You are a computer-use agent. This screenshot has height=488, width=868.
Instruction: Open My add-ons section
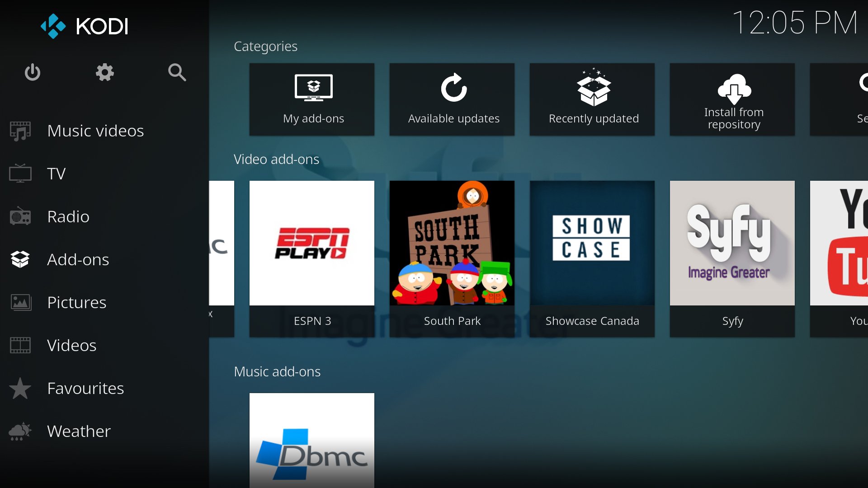coord(313,99)
